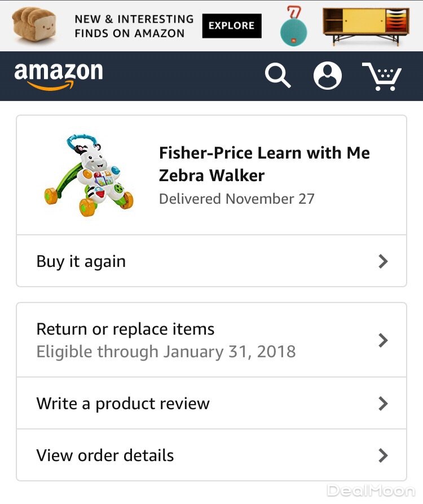Tap the Delivered November 27 status text
This screenshot has height=504, width=423.
coord(236,199)
